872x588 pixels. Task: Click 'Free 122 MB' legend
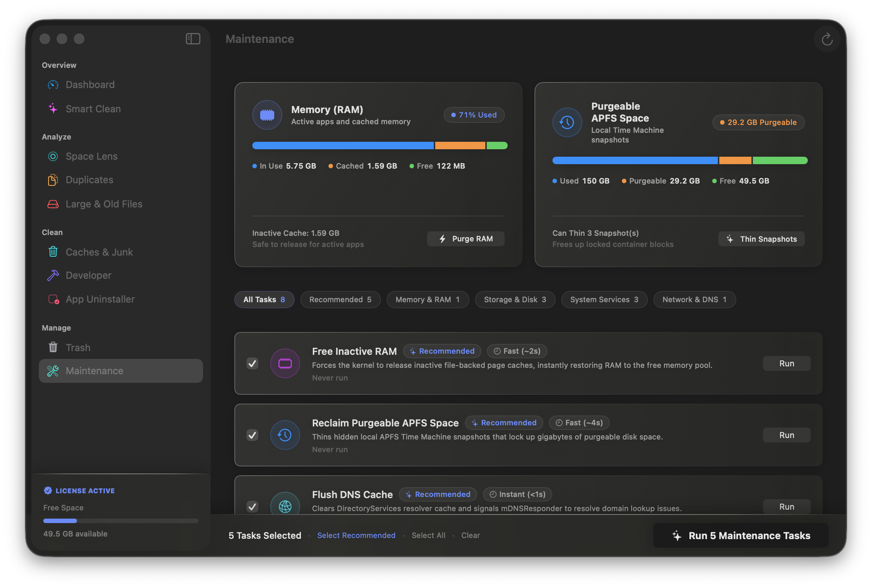[x=437, y=166]
